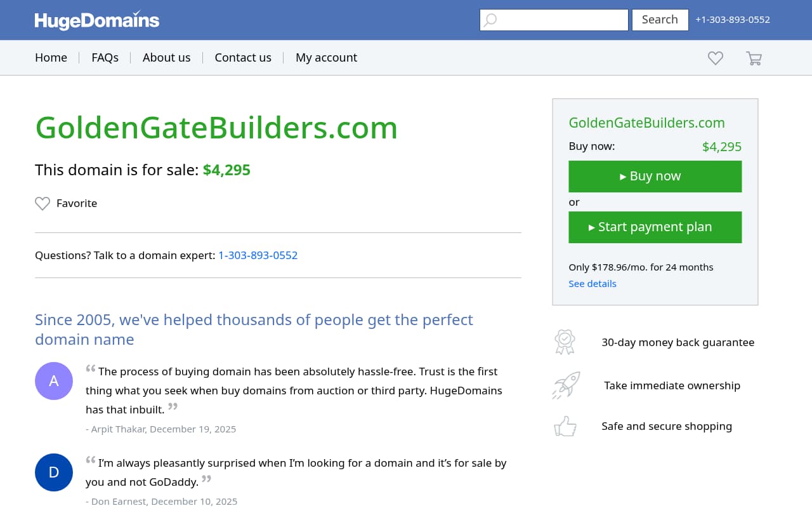This screenshot has width=812, height=508.
Task: Open the Home menu item
Action: (x=51, y=57)
